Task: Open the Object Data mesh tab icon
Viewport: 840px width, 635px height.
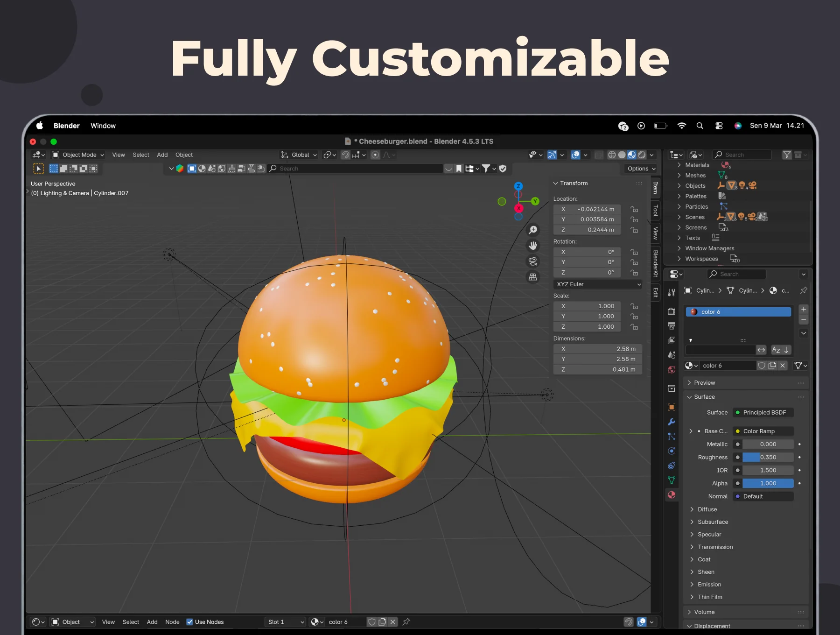Action: 672,480
